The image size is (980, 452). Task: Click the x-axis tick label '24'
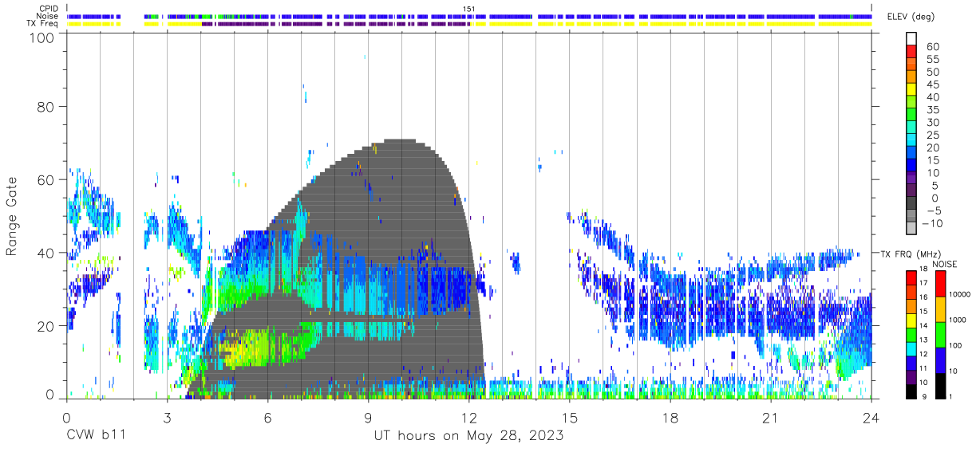871,418
